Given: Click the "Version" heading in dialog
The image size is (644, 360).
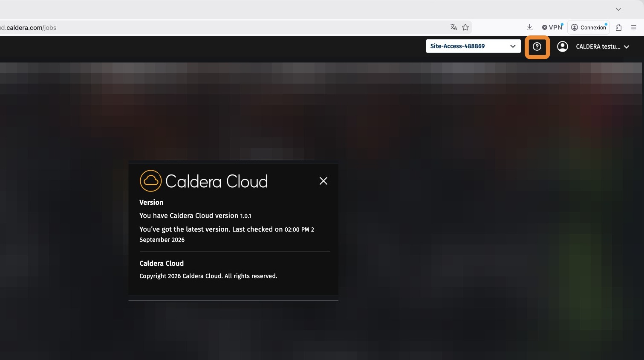Looking at the screenshot, I should [x=151, y=202].
